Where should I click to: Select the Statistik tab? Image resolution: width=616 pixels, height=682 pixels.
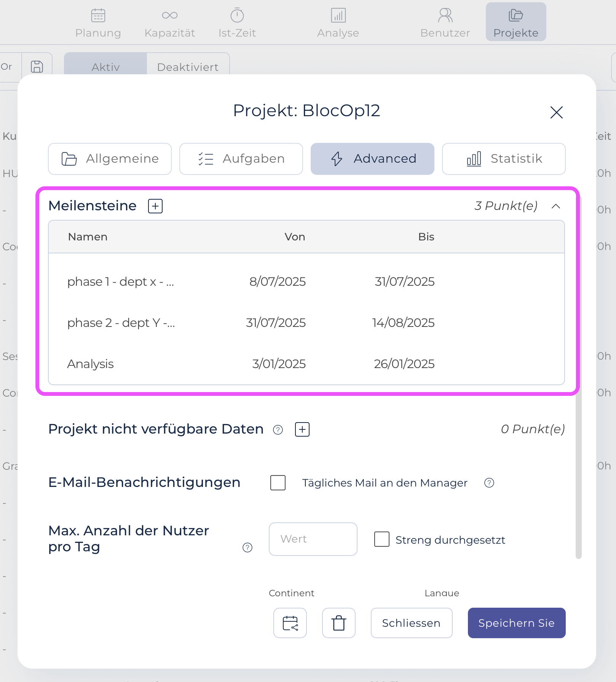pyautogui.click(x=503, y=159)
